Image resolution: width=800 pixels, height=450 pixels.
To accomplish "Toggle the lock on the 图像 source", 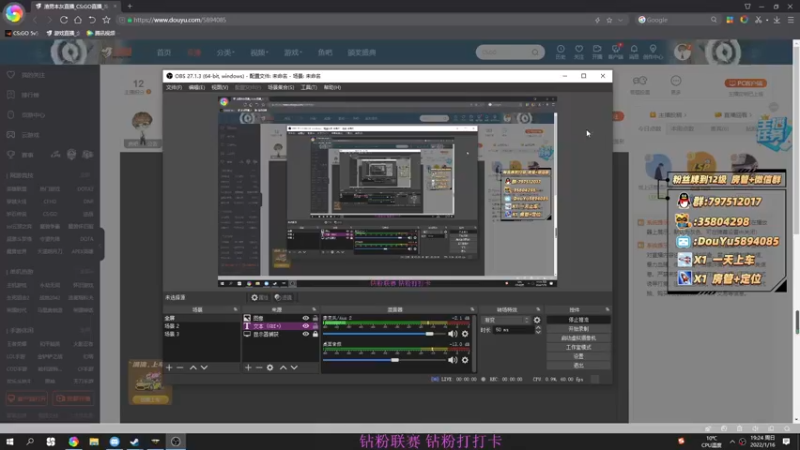I will [x=315, y=318].
